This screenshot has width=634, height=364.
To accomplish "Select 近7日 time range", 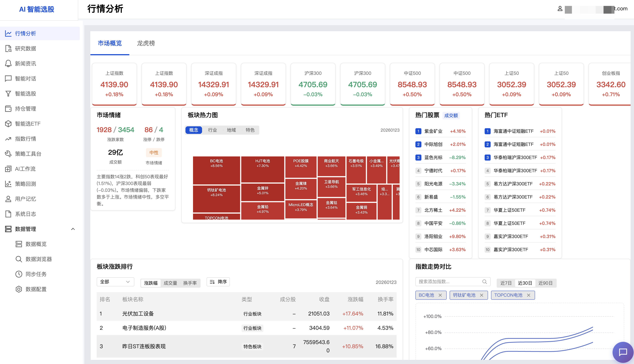I will [x=506, y=283].
